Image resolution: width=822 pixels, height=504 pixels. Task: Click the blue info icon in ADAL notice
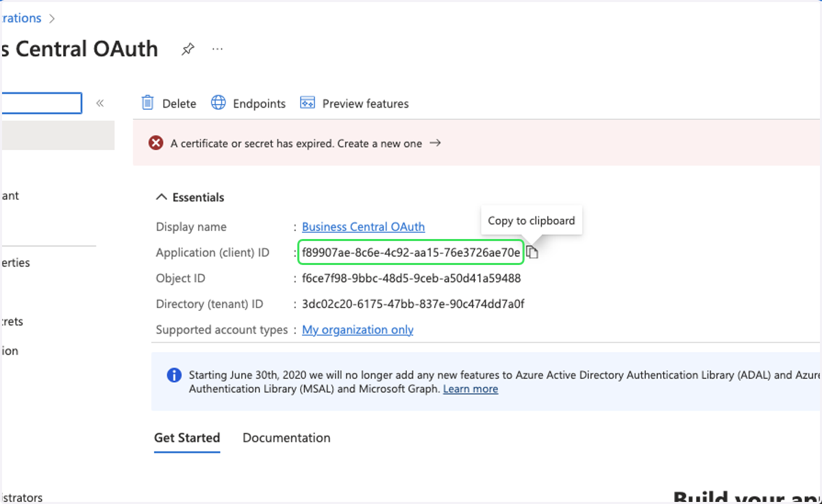(x=175, y=375)
